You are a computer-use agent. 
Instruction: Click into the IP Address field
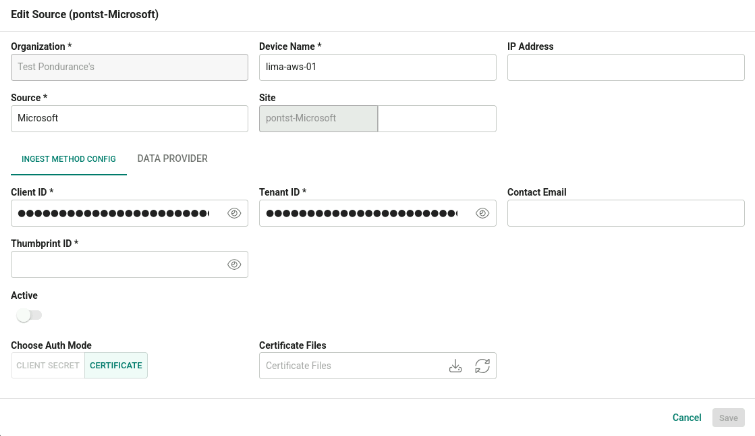point(625,67)
